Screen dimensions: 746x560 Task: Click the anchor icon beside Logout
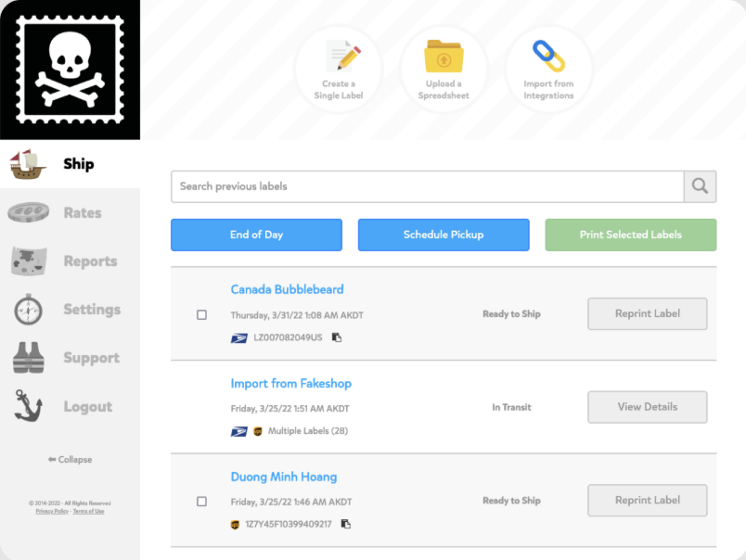click(x=29, y=406)
